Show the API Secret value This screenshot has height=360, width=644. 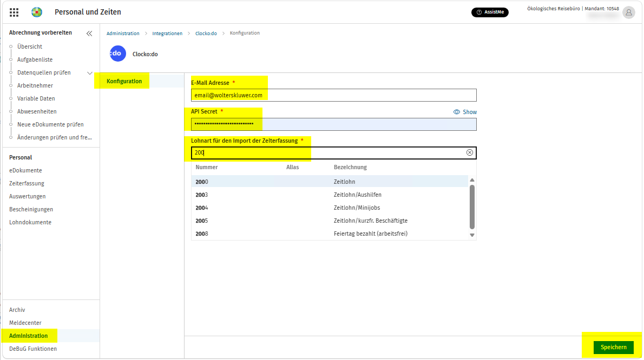(465, 112)
